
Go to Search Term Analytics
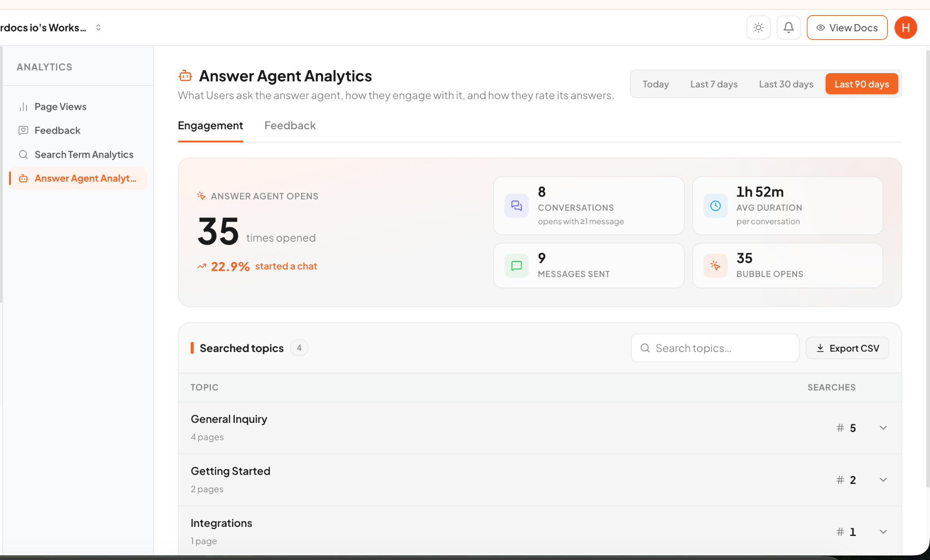click(78, 154)
